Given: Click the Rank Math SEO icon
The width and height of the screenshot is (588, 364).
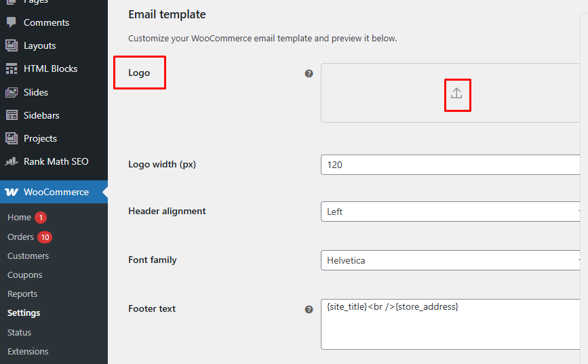Looking at the screenshot, I should pyautogui.click(x=12, y=161).
